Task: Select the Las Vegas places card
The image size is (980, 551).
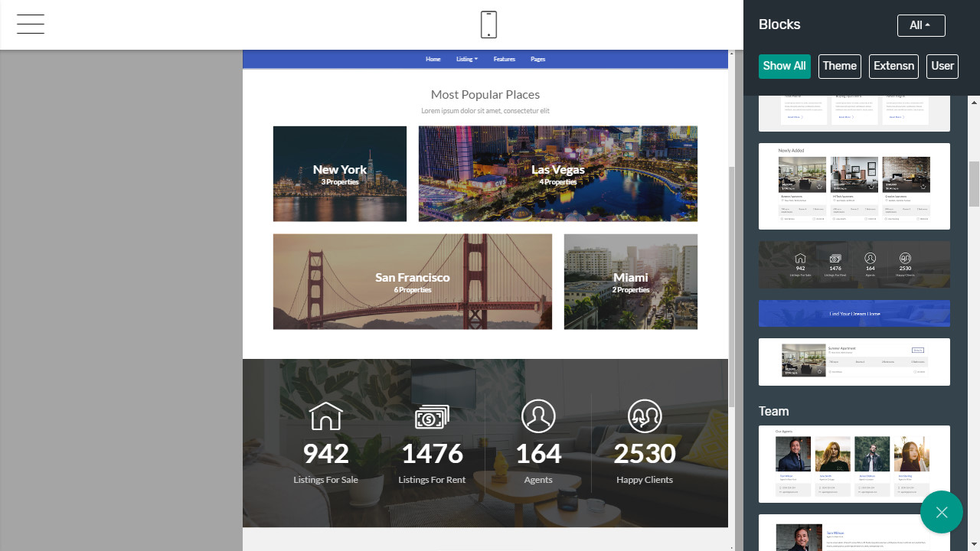Action: click(x=557, y=174)
